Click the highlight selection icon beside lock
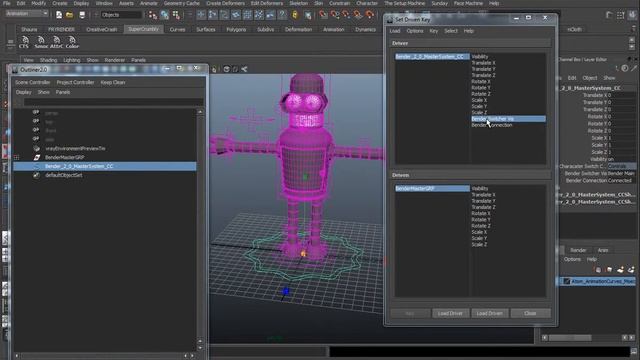640x360 pixels. (x=308, y=15)
